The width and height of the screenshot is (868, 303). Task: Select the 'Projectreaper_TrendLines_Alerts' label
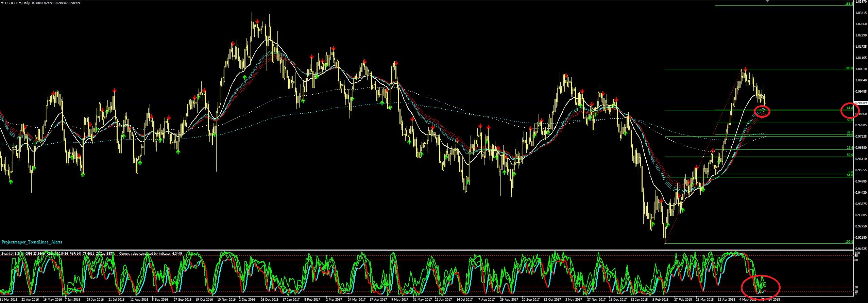(32, 242)
